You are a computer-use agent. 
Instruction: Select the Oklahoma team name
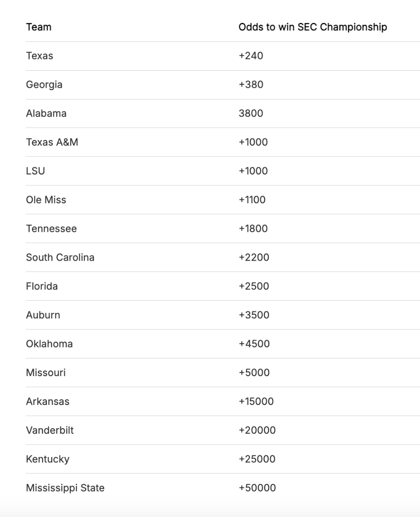point(49,344)
